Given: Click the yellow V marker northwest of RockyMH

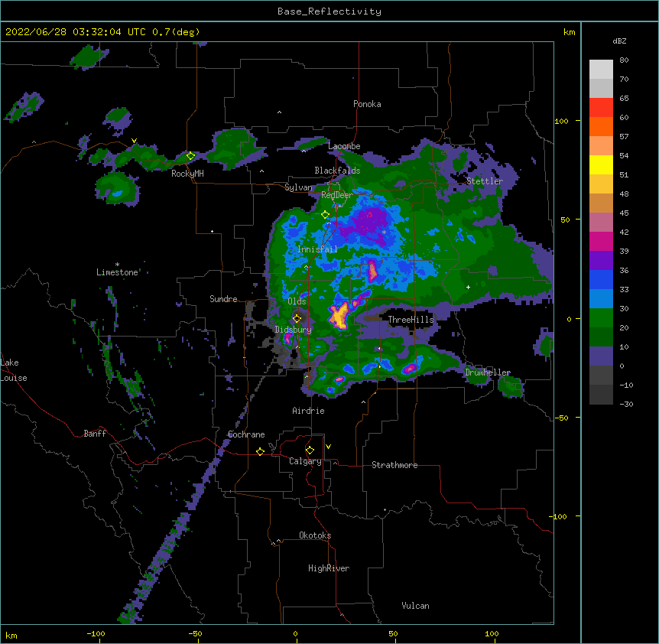Looking at the screenshot, I should pos(134,141).
